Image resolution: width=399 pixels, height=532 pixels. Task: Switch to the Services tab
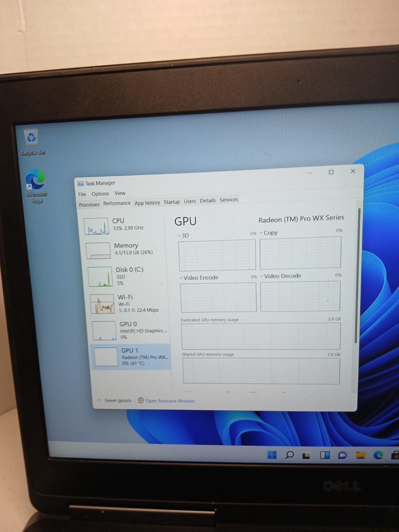(229, 199)
